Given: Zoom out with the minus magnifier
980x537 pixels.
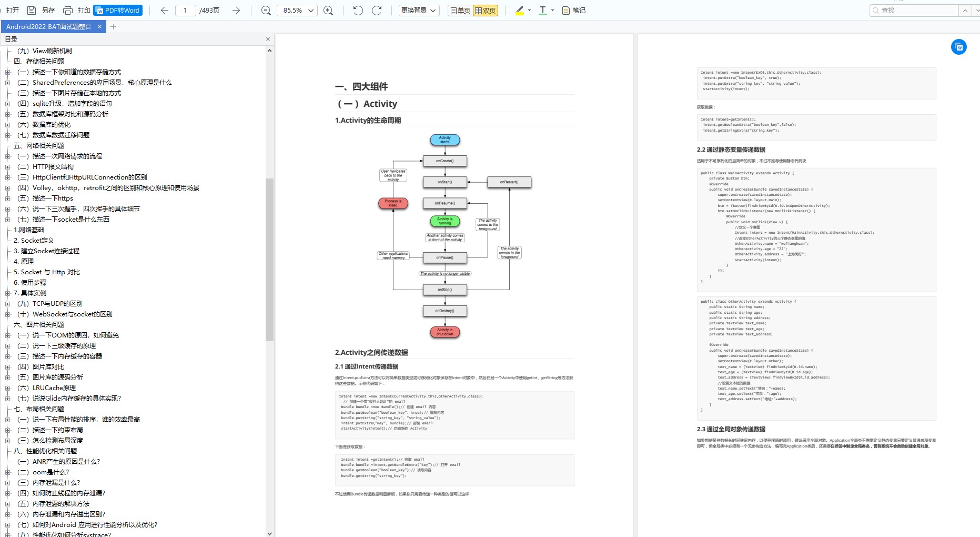Looking at the screenshot, I should point(266,11).
